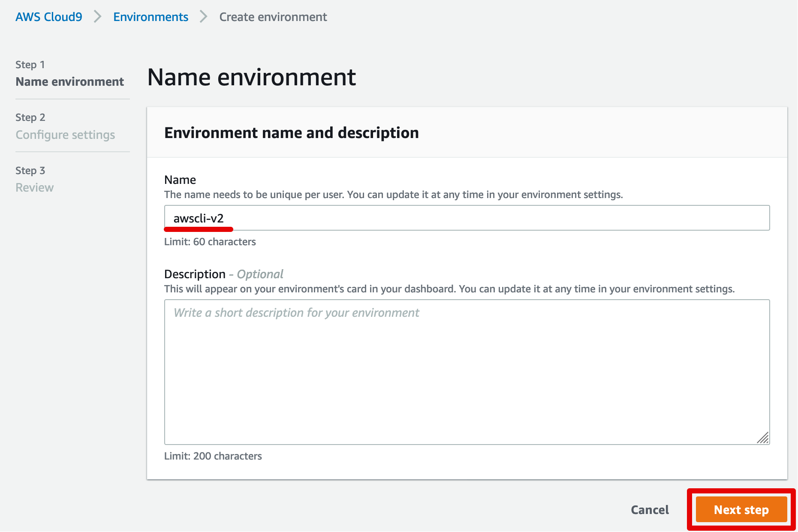Click the Description textarea placeholder
This screenshot has width=798, height=532.
[296, 313]
